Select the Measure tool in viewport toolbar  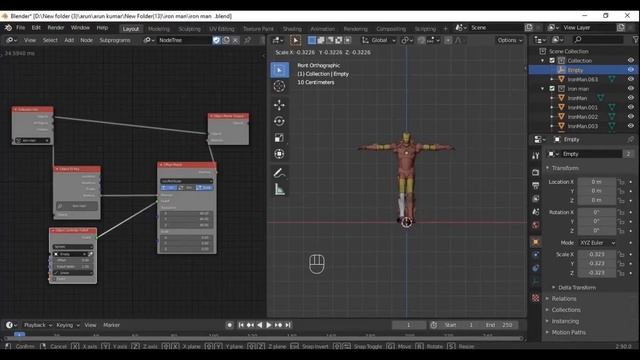[279, 189]
